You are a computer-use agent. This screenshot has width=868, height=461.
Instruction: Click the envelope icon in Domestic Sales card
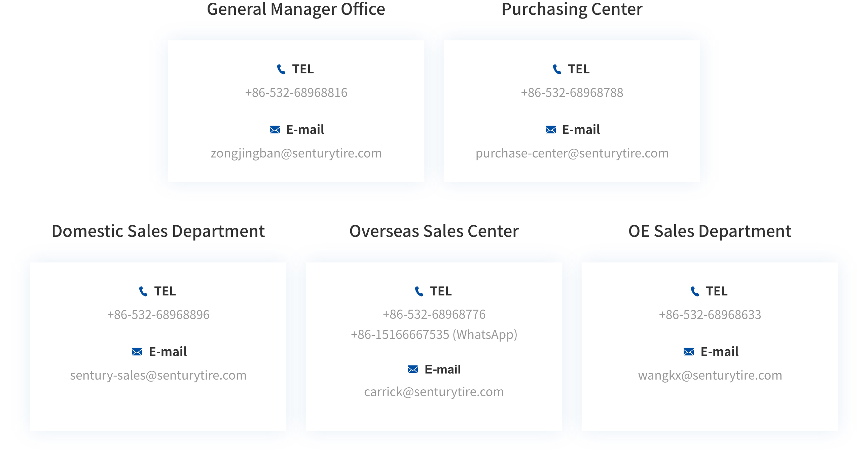(137, 352)
